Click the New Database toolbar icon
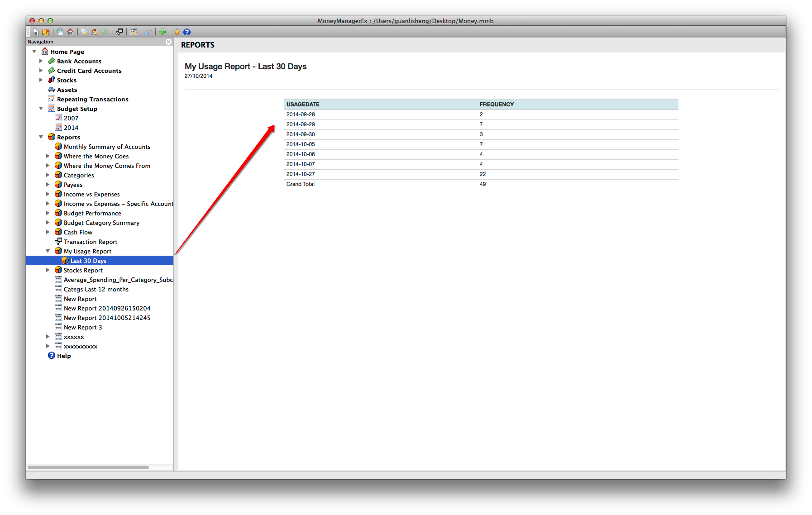 [x=35, y=32]
